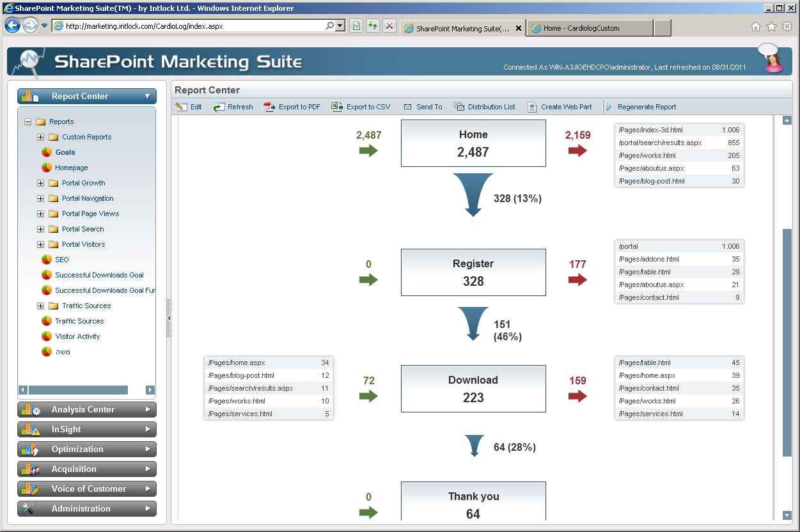Expand the Portal Visitors folder
The width and height of the screenshot is (800, 532).
pos(40,244)
